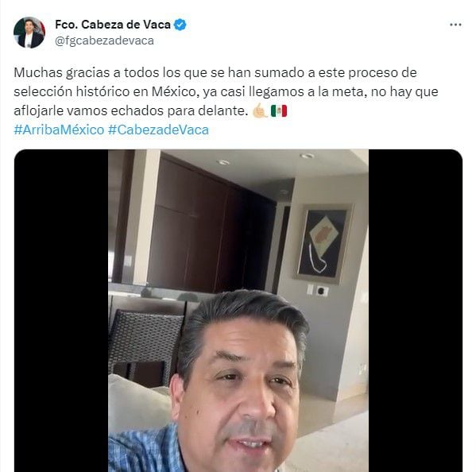Click the display name Fco. Cabeza de Vaca

[113, 25]
